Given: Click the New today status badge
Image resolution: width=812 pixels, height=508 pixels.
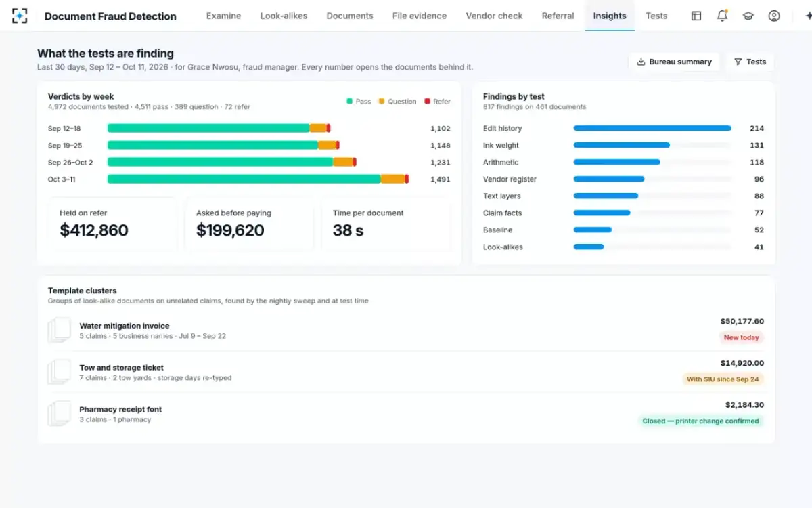Looking at the screenshot, I should (x=741, y=337).
